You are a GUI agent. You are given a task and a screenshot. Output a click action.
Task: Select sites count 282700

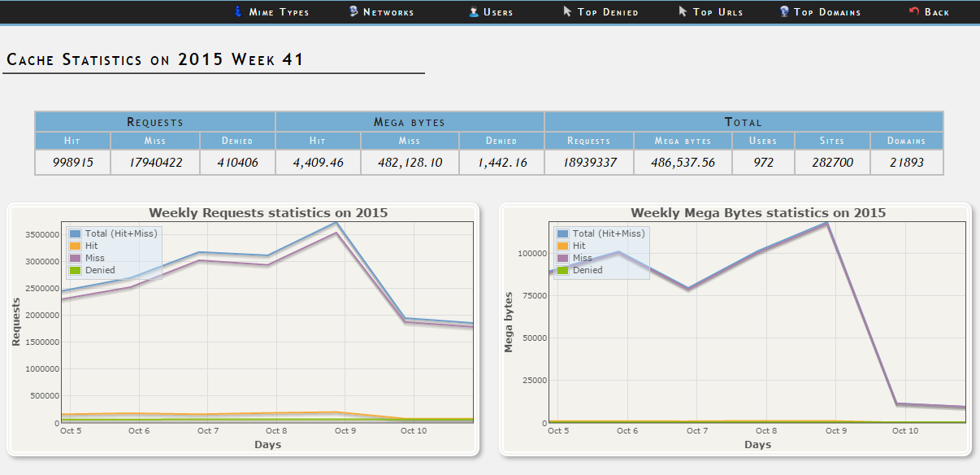[832, 163]
